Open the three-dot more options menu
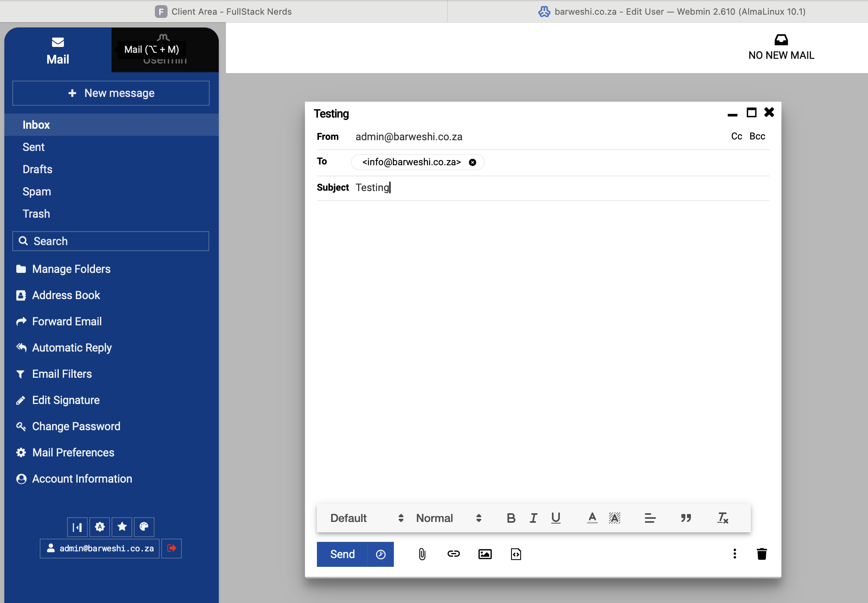 (x=735, y=554)
